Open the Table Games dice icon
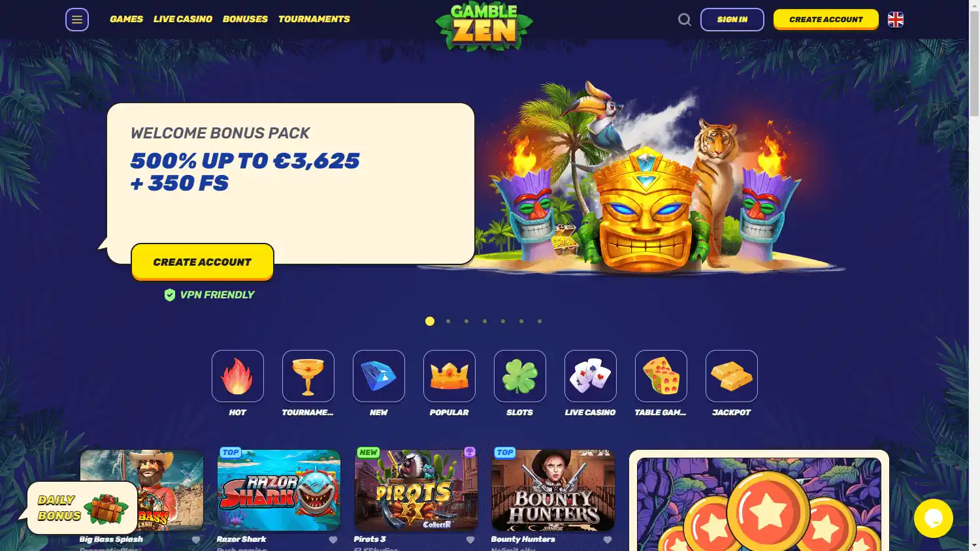Viewport: 980px width, 551px height. click(661, 376)
